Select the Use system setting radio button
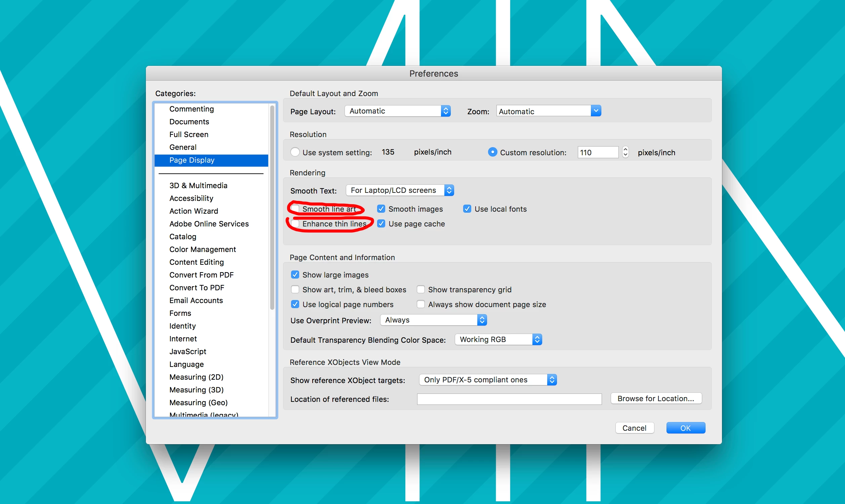Viewport: 845px width, 504px height. 295,152
